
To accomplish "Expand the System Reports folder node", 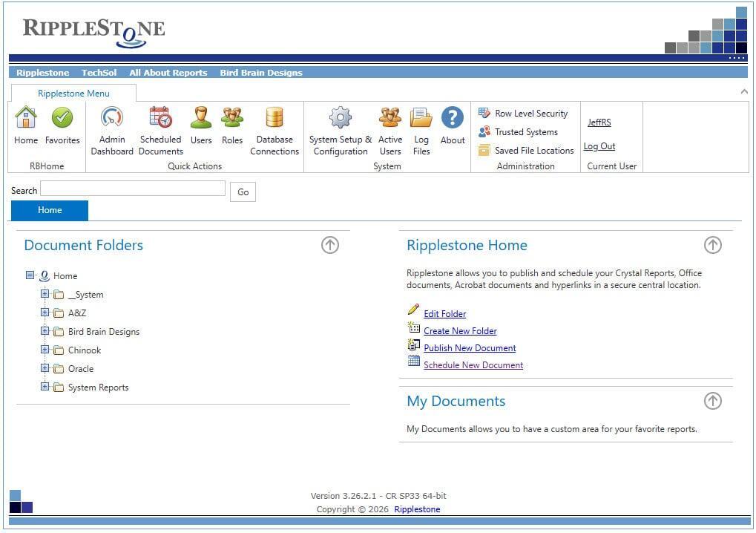I will [x=45, y=387].
